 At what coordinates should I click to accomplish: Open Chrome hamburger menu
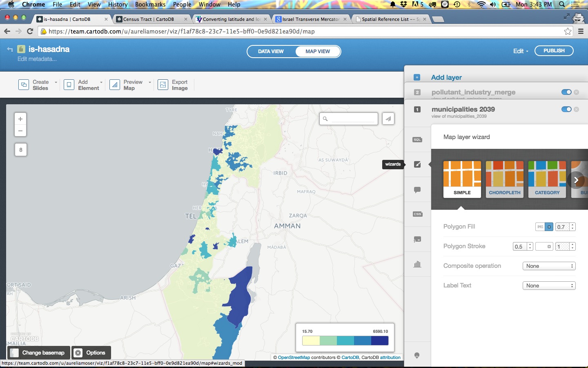[x=581, y=31]
